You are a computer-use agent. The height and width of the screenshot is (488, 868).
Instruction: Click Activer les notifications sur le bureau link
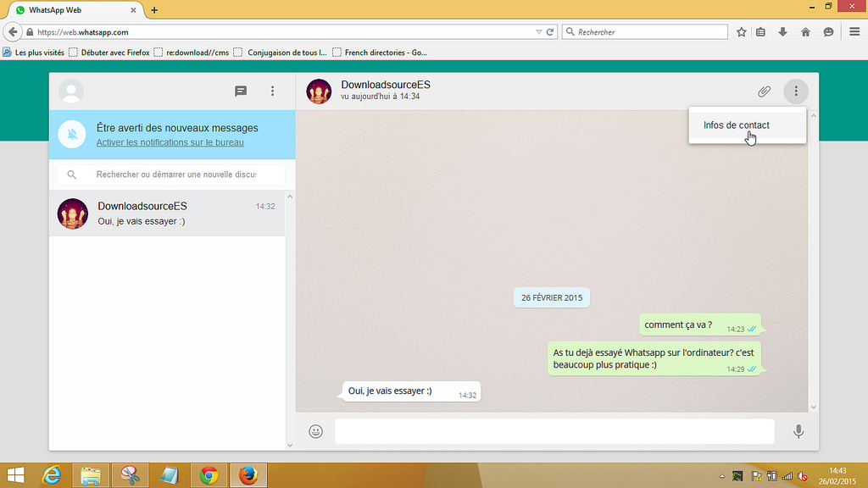[x=170, y=142]
